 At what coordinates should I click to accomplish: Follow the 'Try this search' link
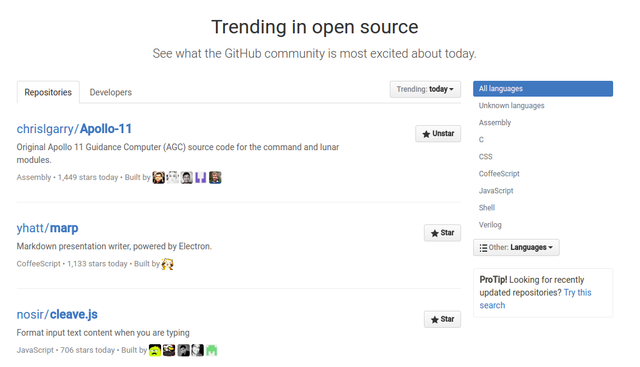(x=535, y=299)
